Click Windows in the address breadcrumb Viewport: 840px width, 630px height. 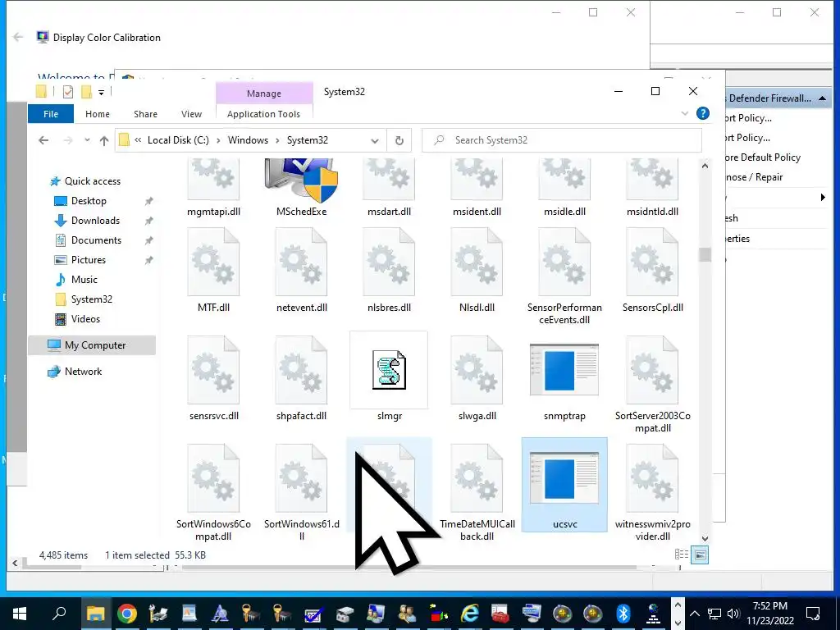(x=248, y=140)
